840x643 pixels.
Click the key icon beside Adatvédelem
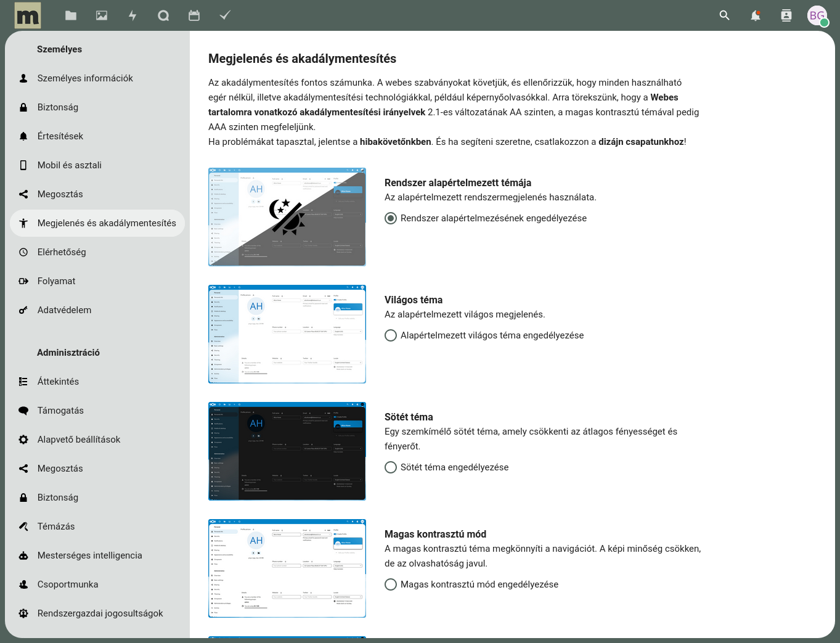click(x=23, y=310)
